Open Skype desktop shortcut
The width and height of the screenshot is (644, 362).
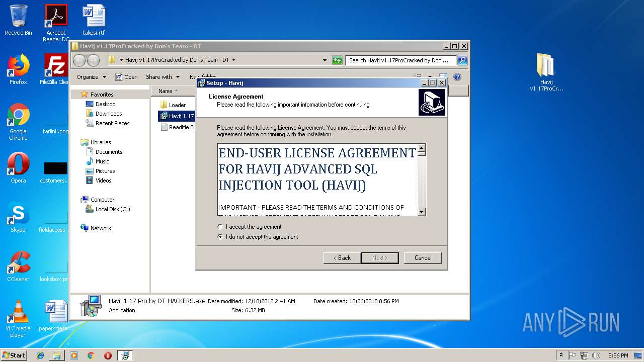(18, 217)
